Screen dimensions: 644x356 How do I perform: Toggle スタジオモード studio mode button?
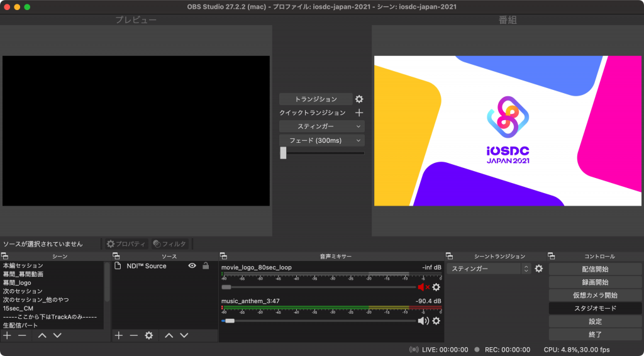[595, 308]
